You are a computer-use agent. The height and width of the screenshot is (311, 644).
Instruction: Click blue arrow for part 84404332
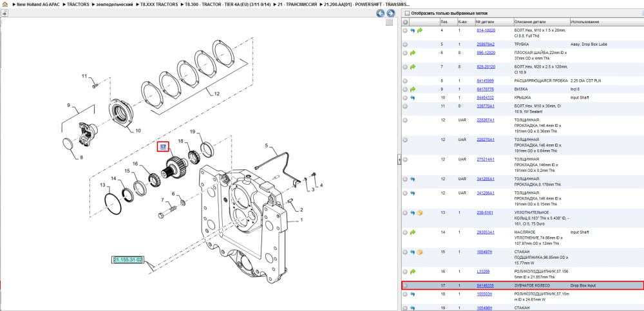click(x=413, y=98)
